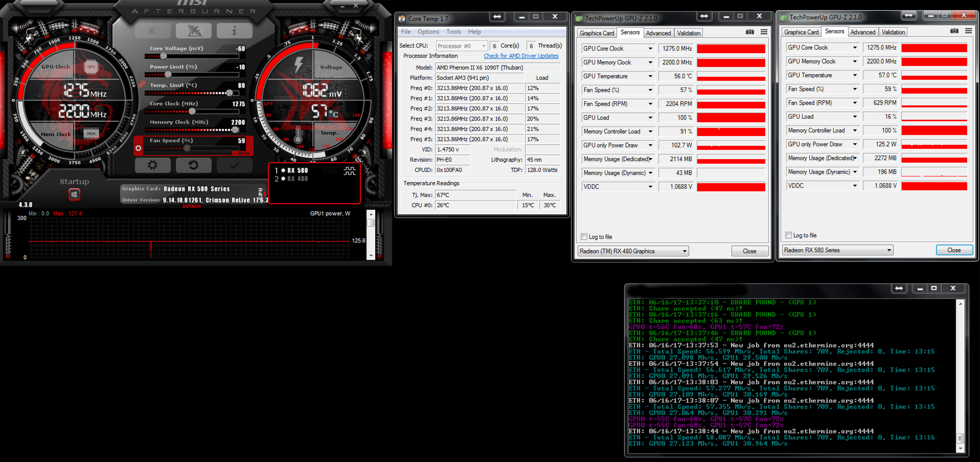The height and width of the screenshot is (462, 980).
Task: Click RX 480 GPU-Z title bar icon
Action: 579,18
